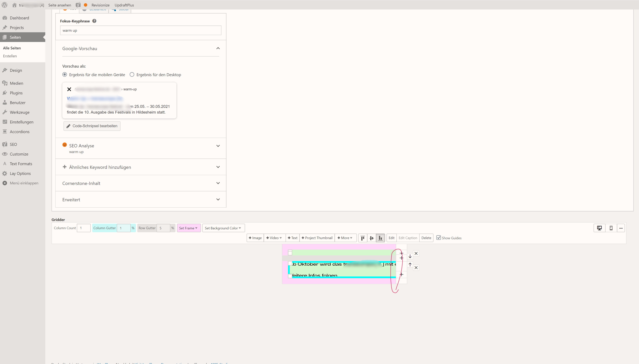Select Ergebnis für die mobilen Geräte radio
Image resolution: width=639 pixels, height=364 pixels.
coord(65,74)
